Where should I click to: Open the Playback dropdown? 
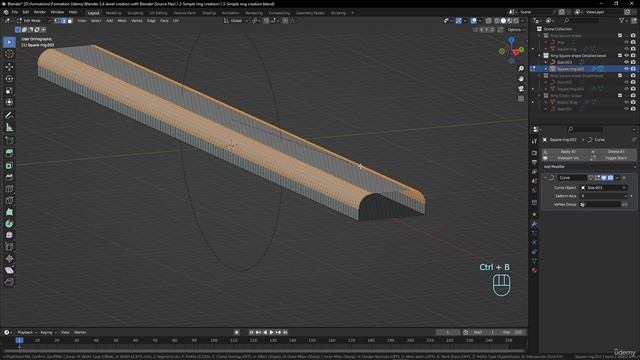coord(27,333)
